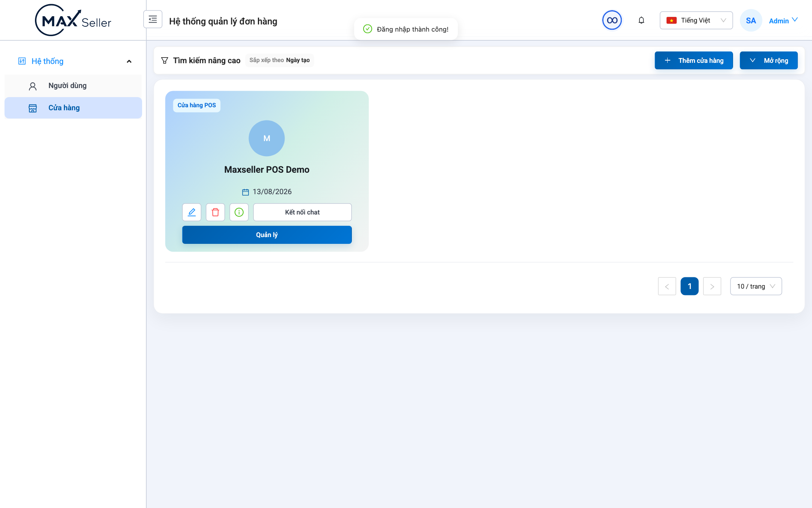812x508 pixels.
Task: Click Thêm cửa hàng button
Action: click(x=694, y=61)
